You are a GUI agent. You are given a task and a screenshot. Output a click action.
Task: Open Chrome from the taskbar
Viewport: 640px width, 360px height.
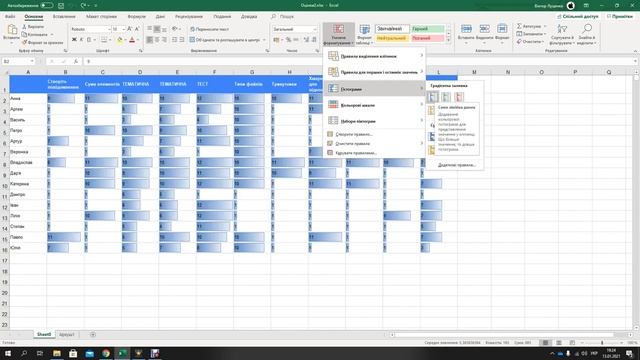point(106,353)
